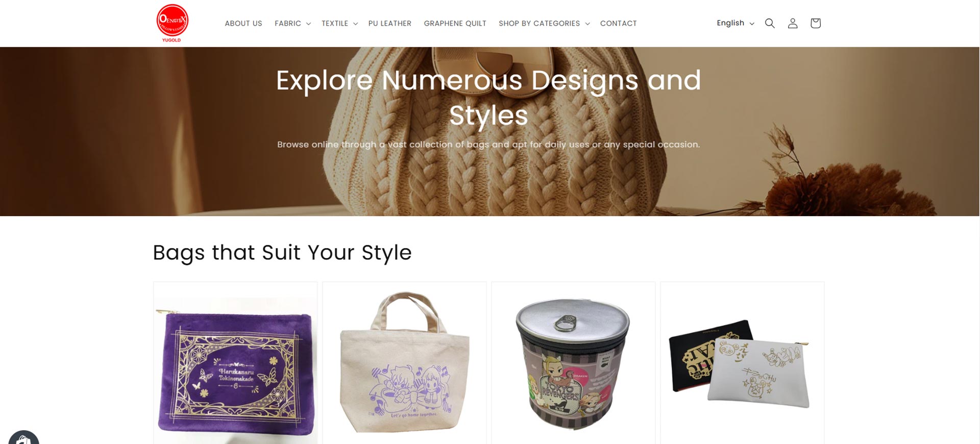The width and height of the screenshot is (980, 444).
Task: Click the Bags that Suit Your Style heading
Action: point(282,253)
